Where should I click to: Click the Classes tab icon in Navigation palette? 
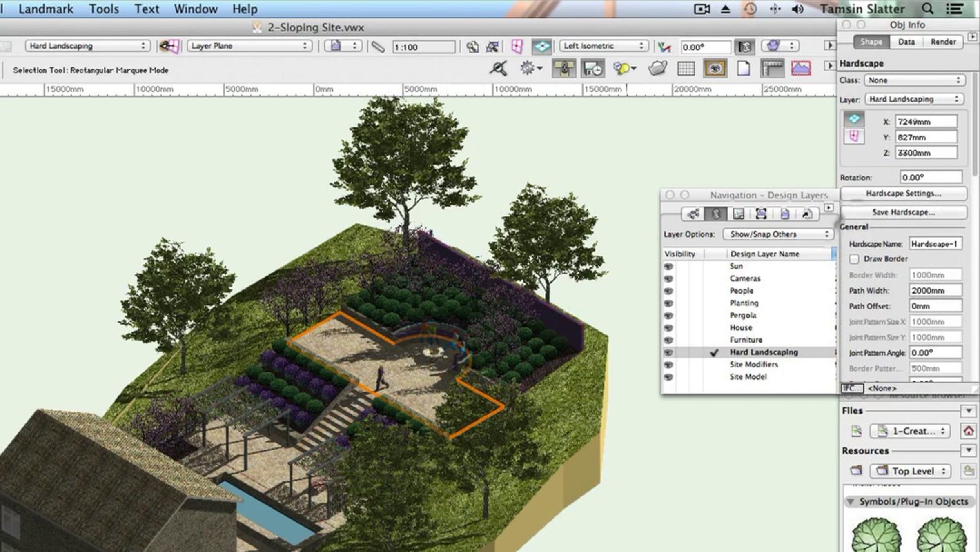click(693, 214)
